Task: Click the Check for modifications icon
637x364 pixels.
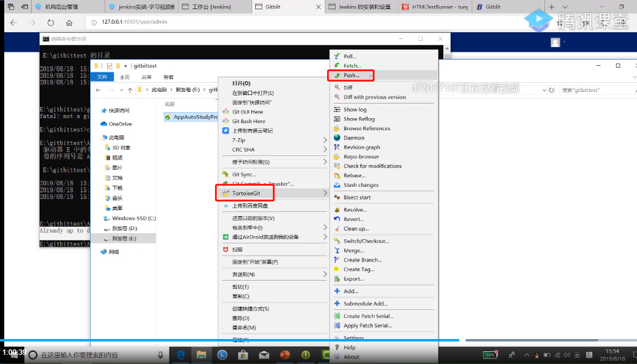Action: click(337, 166)
